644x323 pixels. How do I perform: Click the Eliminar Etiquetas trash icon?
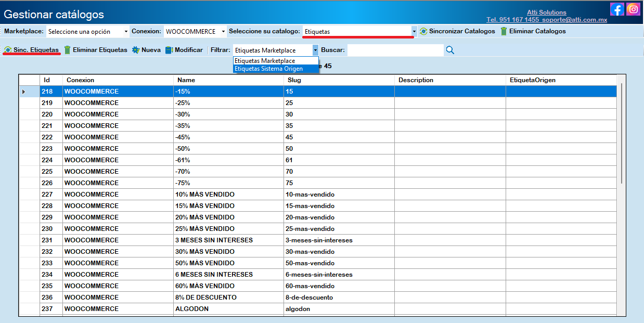[68, 50]
